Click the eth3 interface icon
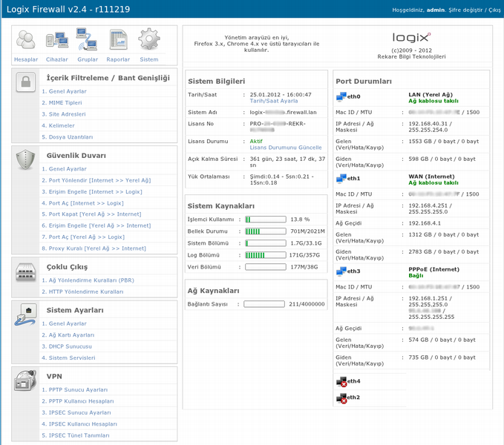The height and width of the screenshot is (445, 504). pos(341,271)
